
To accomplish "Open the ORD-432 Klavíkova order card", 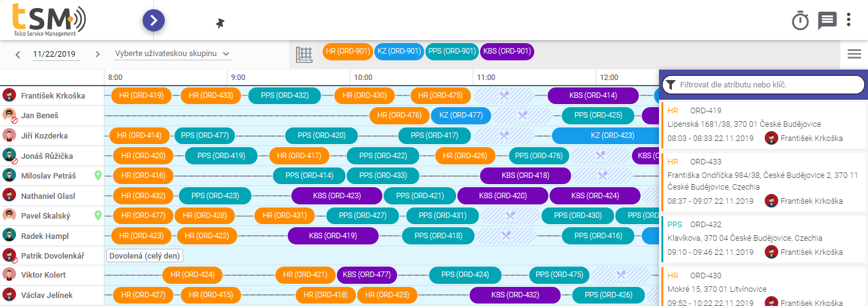I will 762,238.
